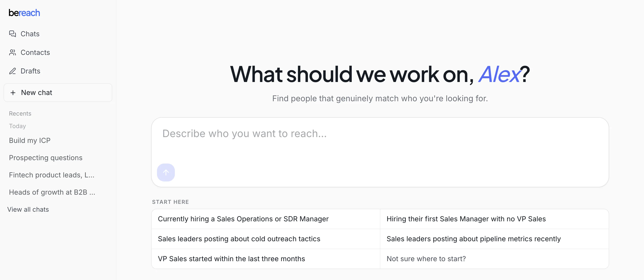Click the Drafts pencil icon
644x280 pixels.
coord(13,71)
